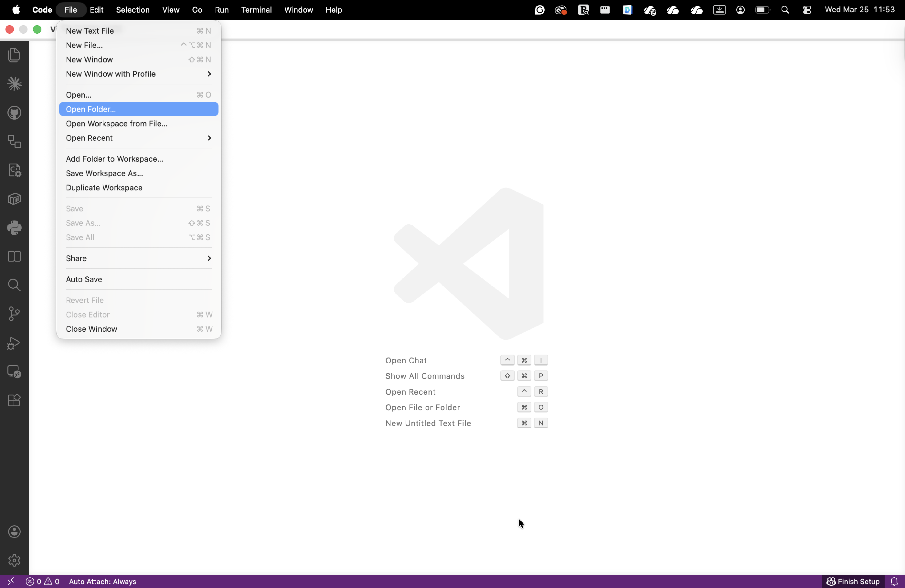
Task: Open the Extensions view
Action: 14,400
